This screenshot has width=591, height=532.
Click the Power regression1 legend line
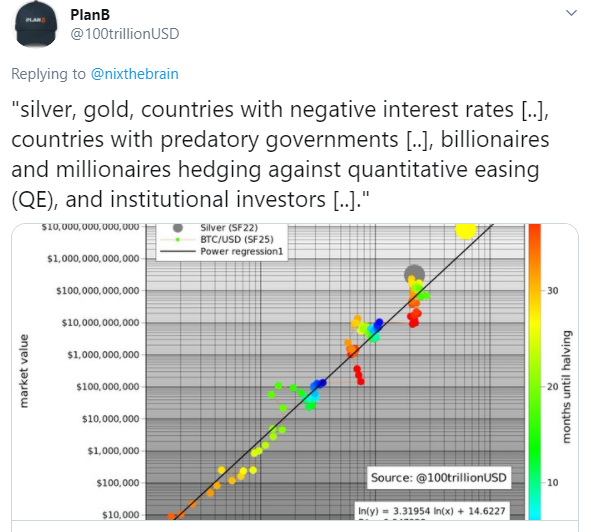(x=178, y=251)
